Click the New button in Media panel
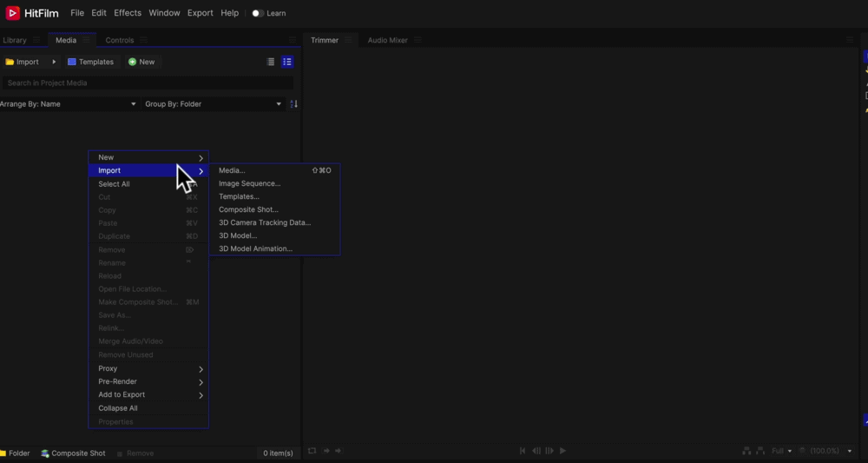868x463 pixels. click(141, 62)
